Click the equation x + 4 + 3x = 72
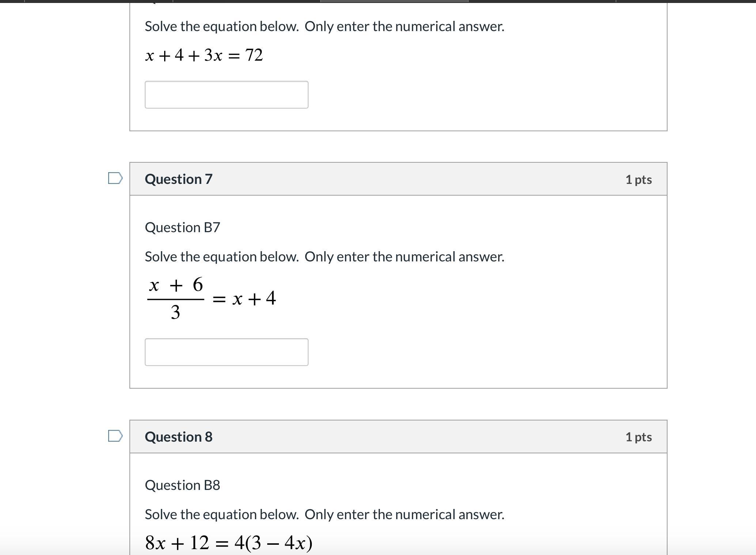Viewport: 756px width, 555px height. [204, 55]
